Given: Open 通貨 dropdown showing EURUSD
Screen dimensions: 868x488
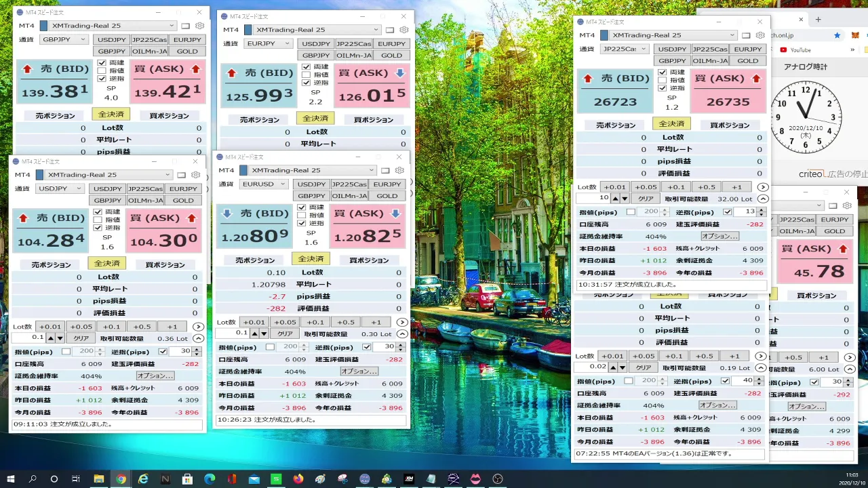Looking at the screenshot, I should (263, 184).
